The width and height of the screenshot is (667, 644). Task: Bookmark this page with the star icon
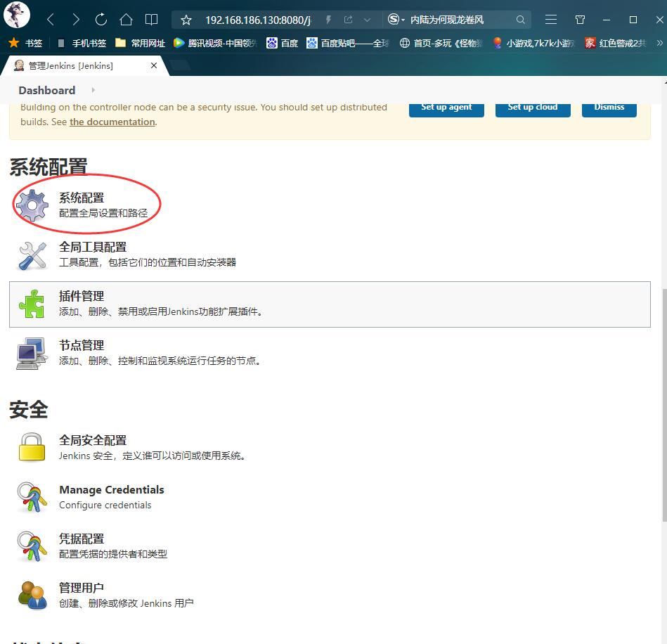click(x=186, y=20)
